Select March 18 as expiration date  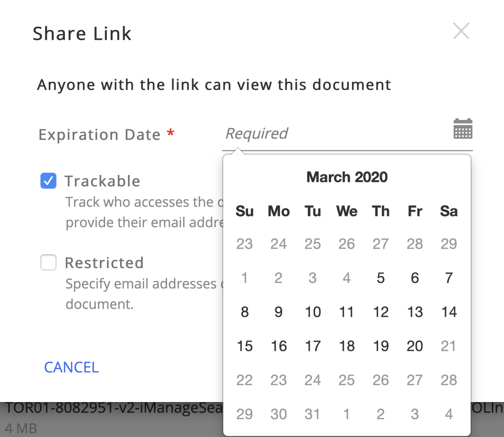pos(346,346)
